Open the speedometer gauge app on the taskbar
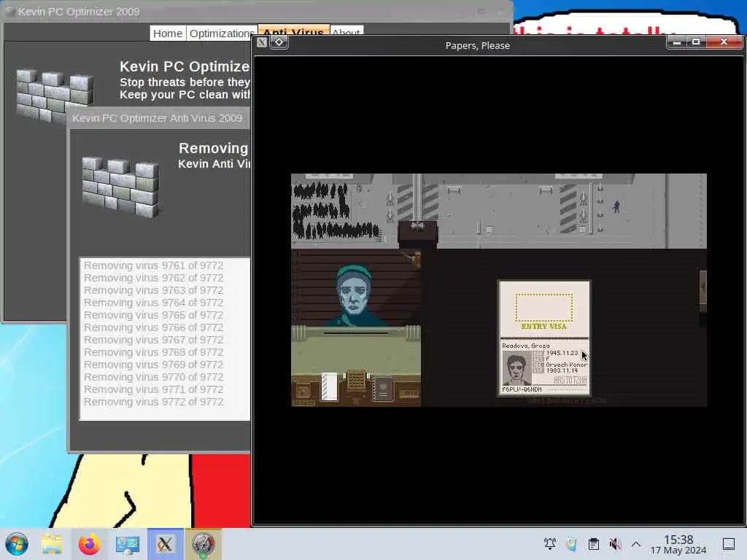This screenshot has width=747, height=560. coord(204,544)
